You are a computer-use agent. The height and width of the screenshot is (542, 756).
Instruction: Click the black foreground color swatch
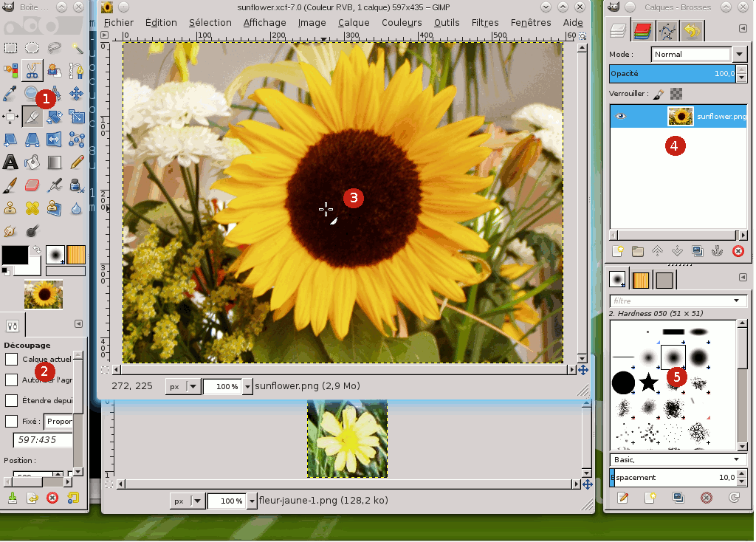tap(14, 255)
